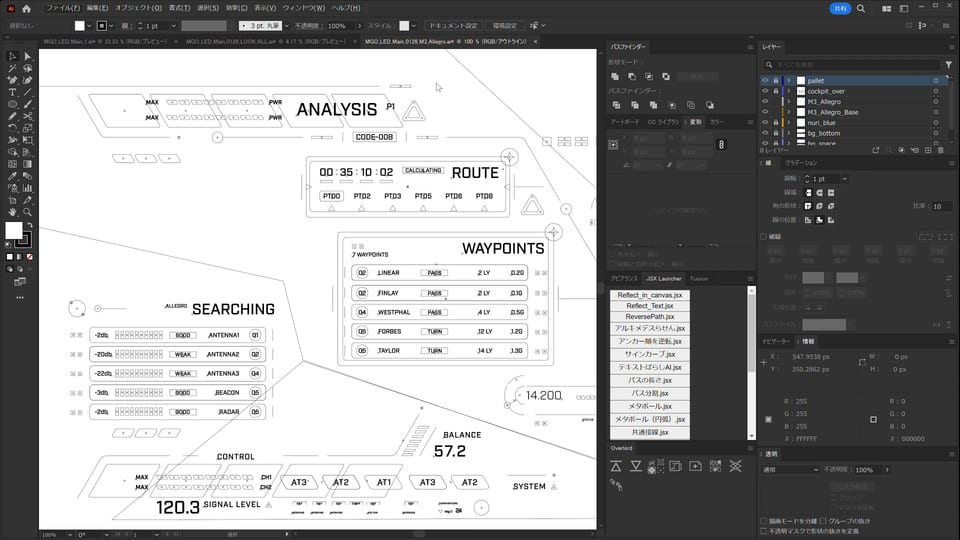The width and height of the screenshot is (960, 540).
Task: Open the blend mode dropdown in Transparency panel
Action: (x=790, y=469)
